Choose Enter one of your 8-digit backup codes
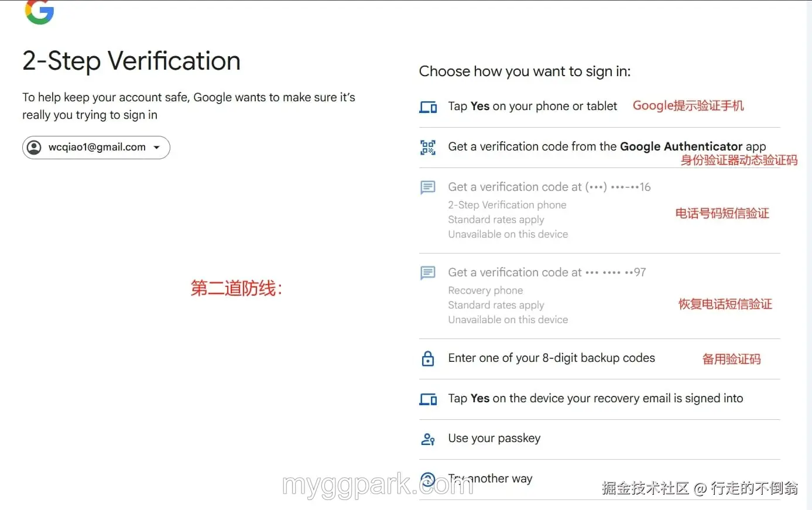Screen dimensions: 812x510 click(599, 358)
